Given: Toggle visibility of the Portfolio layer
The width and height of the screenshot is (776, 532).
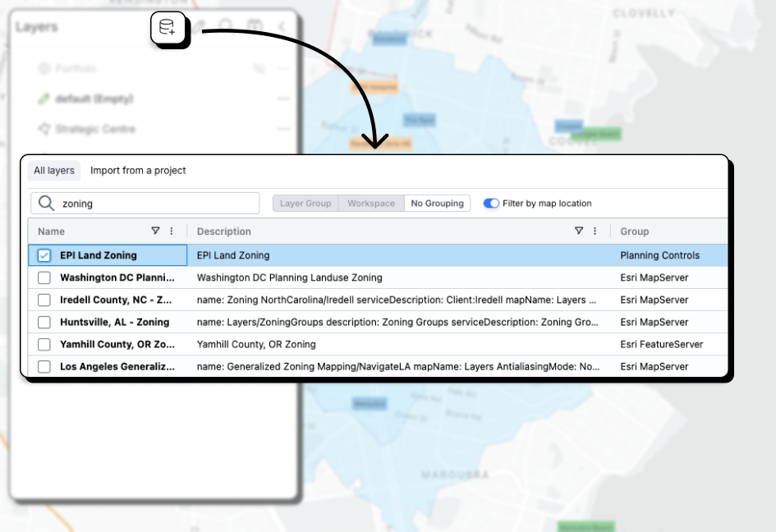Looking at the screenshot, I should point(259,69).
